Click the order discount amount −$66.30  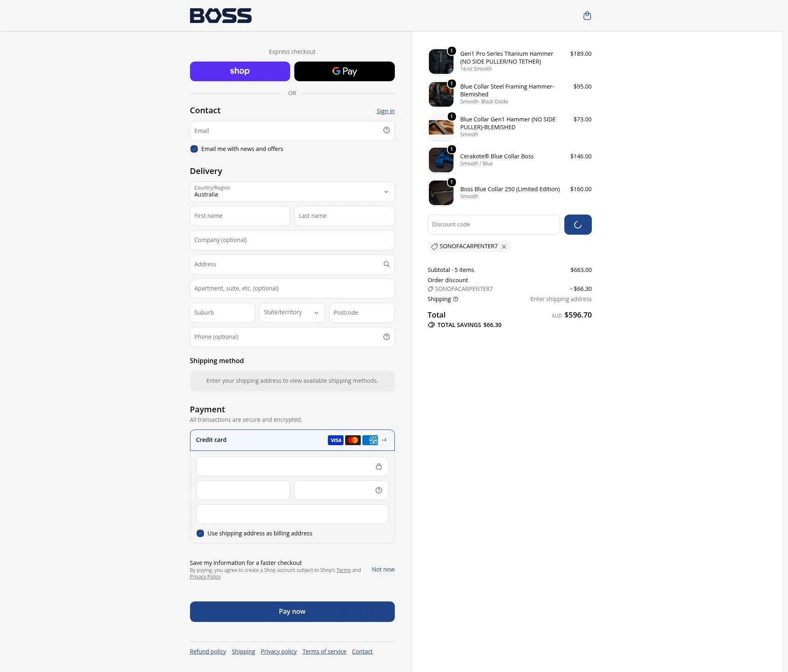(x=581, y=289)
